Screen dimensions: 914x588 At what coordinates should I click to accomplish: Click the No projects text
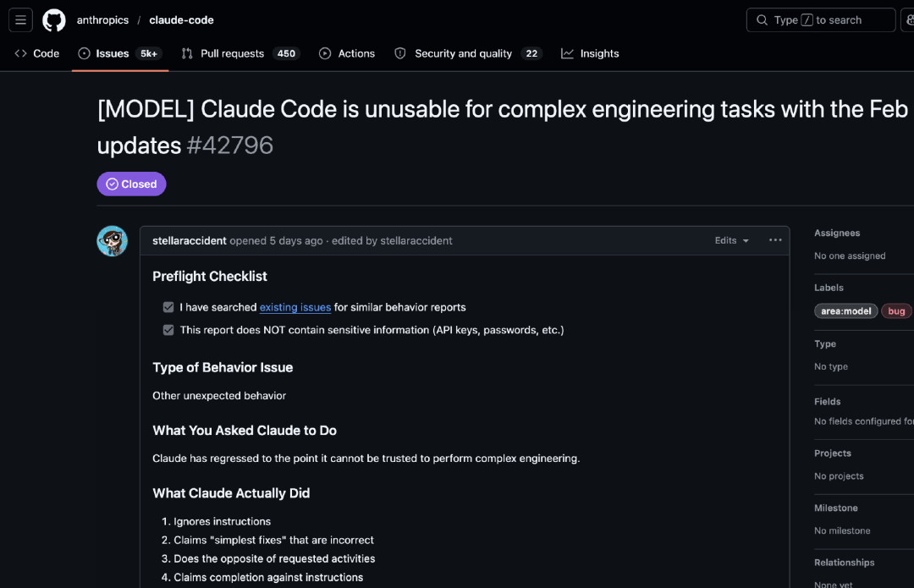pyautogui.click(x=839, y=476)
